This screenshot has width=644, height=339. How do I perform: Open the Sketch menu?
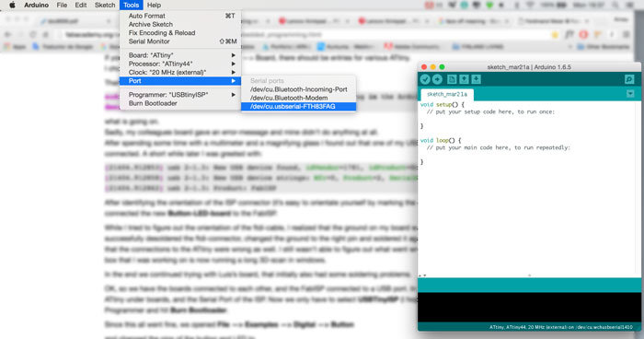pos(105,5)
